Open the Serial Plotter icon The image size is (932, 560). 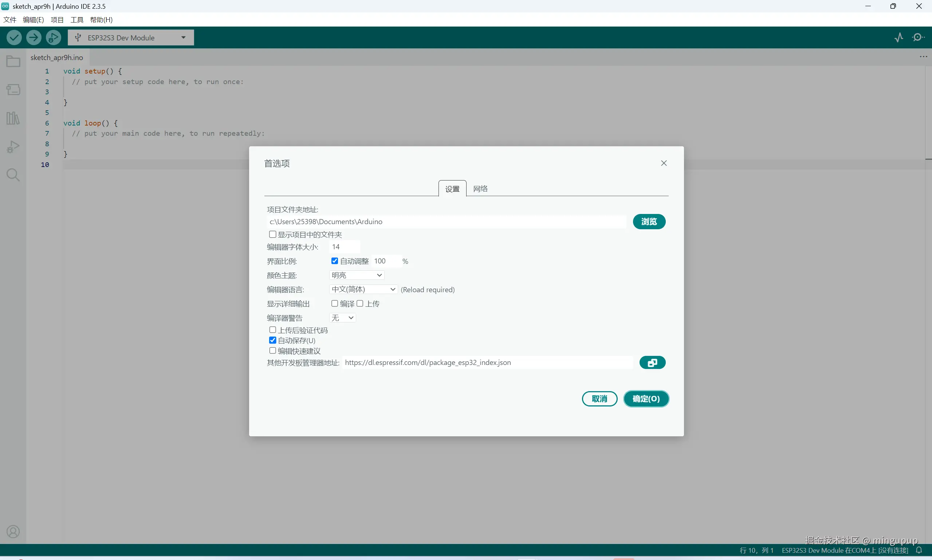pos(899,37)
